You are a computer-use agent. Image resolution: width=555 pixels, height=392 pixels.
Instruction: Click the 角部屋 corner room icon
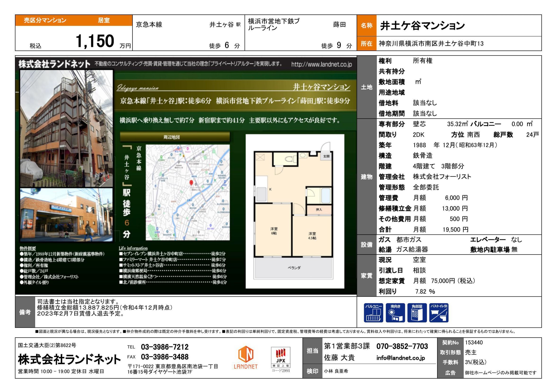point(417,312)
